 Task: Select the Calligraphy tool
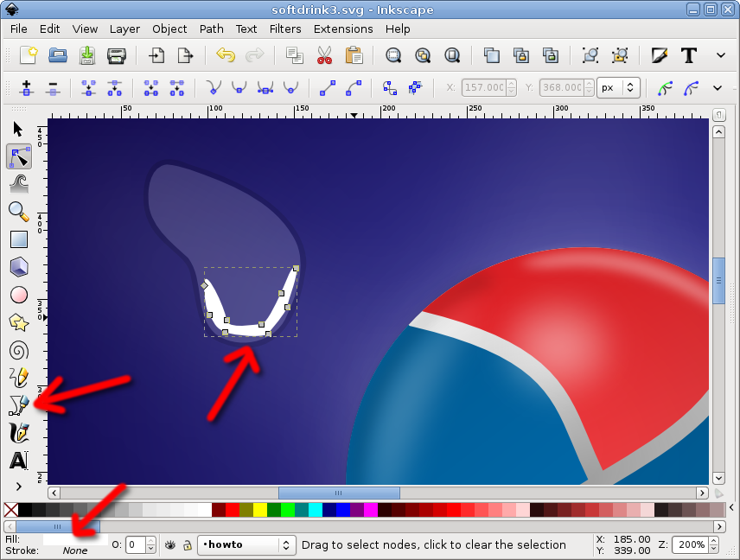(x=19, y=433)
